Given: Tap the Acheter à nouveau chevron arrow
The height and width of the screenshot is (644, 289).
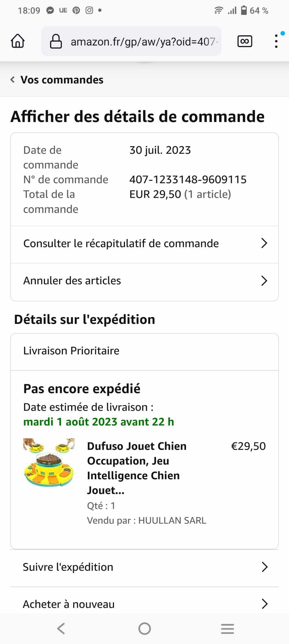Looking at the screenshot, I should [x=264, y=604].
